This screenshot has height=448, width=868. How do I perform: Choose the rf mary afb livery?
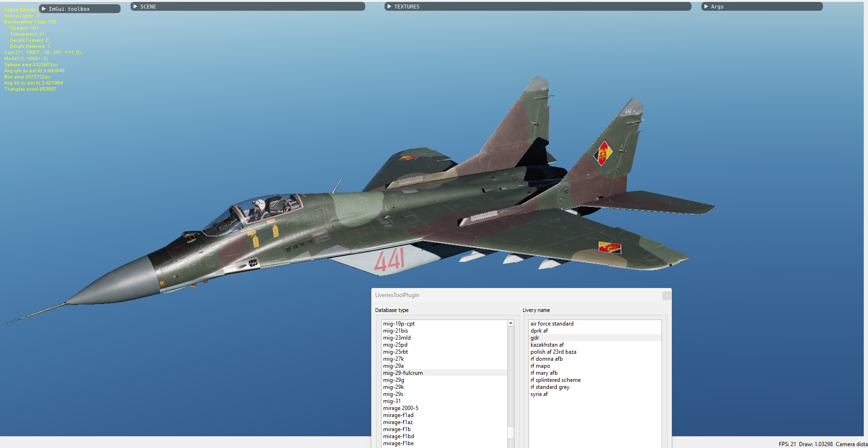click(595, 373)
